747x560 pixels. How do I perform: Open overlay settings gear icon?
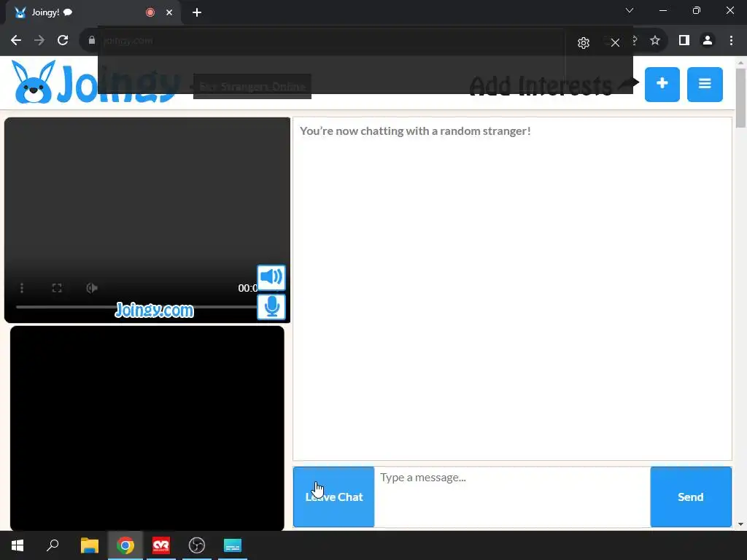583,43
